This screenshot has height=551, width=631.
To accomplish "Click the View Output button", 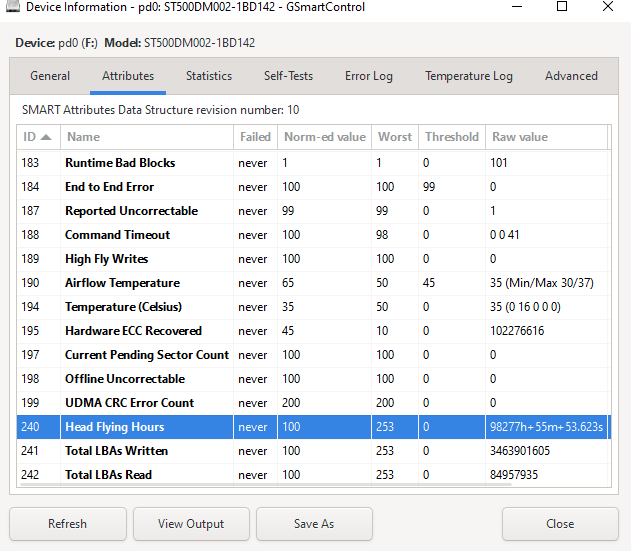I will tap(191, 524).
